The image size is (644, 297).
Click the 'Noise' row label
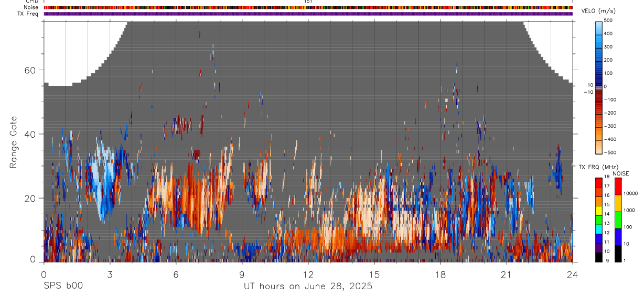coord(31,7)
